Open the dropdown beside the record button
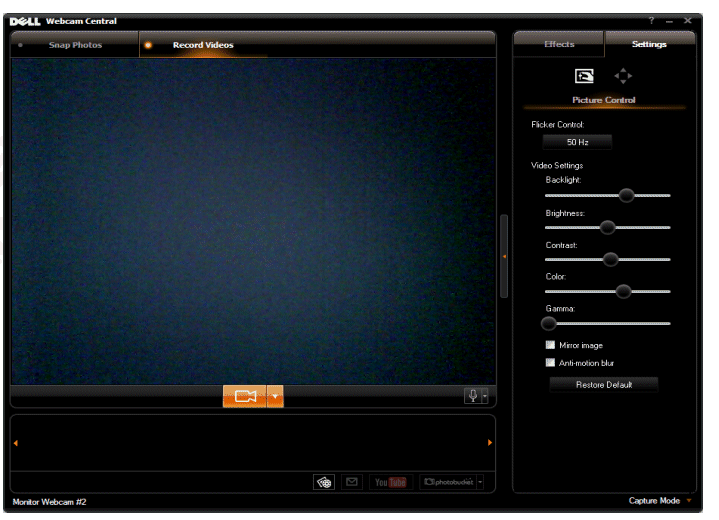 coord(275,396)
